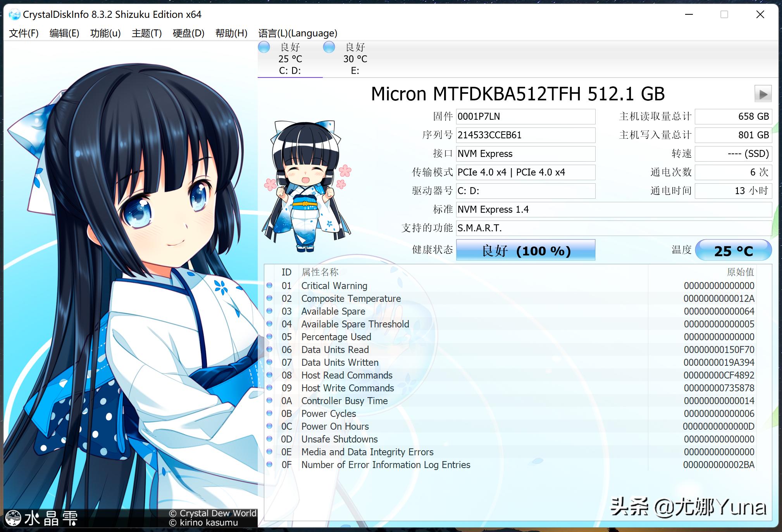
Task: Open the 硬盘(D) disk selection menu
Action: (188, 33)
